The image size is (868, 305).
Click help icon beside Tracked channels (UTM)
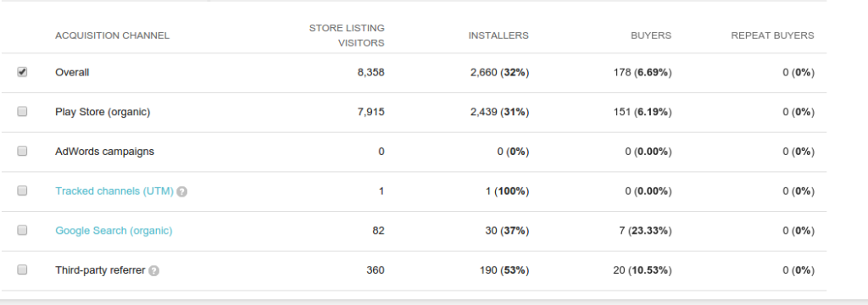(x=182, y=191)
